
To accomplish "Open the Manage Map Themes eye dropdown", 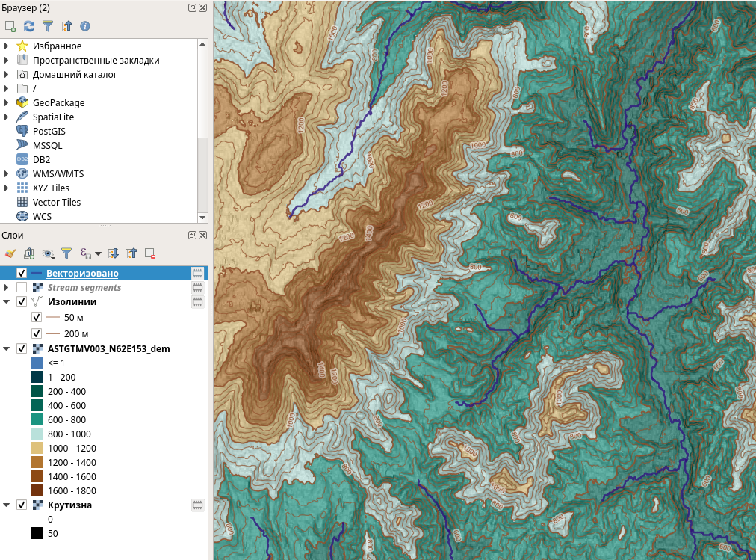I will coord(49,253).
